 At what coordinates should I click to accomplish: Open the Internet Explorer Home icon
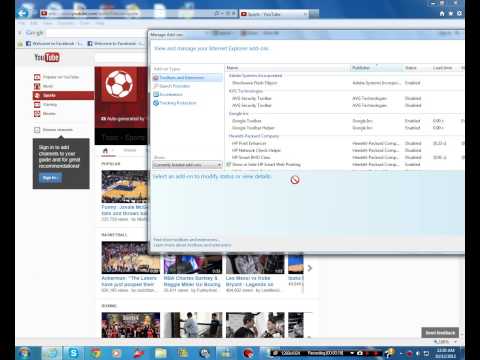tap(442, 13)
